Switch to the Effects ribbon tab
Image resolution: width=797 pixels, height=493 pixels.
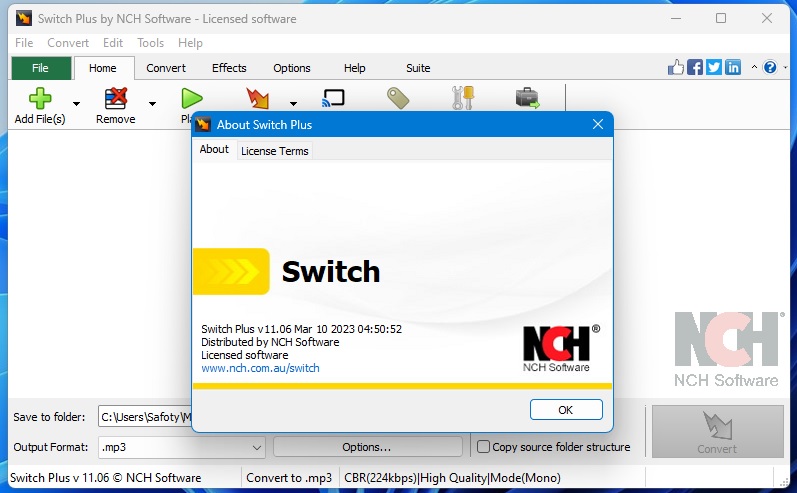click(229, 68)
